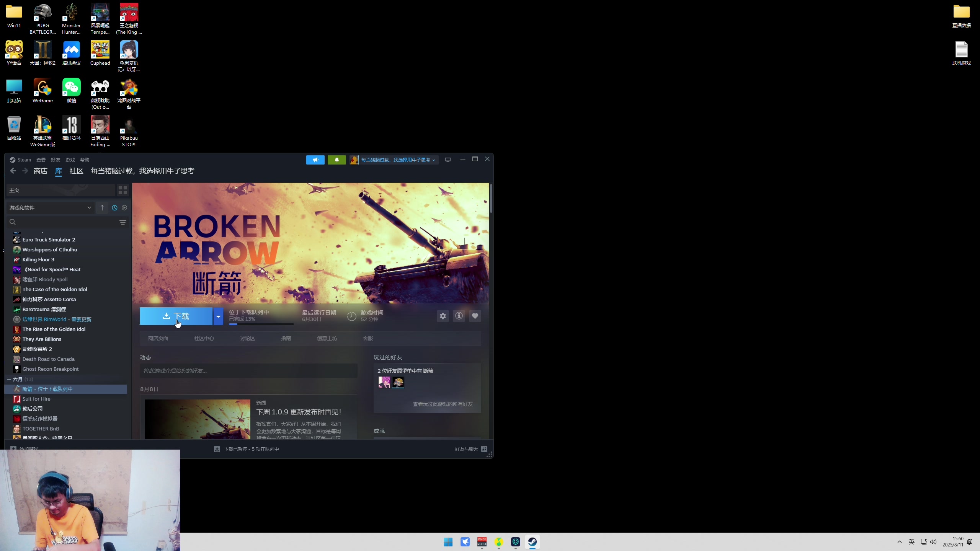The height and width of the screenshot is (551, 980).
Task: Switch Steam to Big Picture mode icon
Action: (448, 160)
